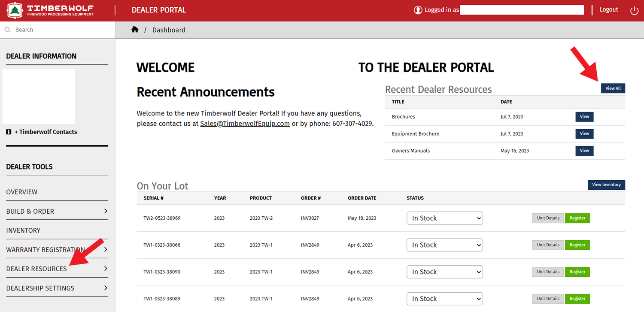
Task: Log out using Logout link
Action: point(609,9)
